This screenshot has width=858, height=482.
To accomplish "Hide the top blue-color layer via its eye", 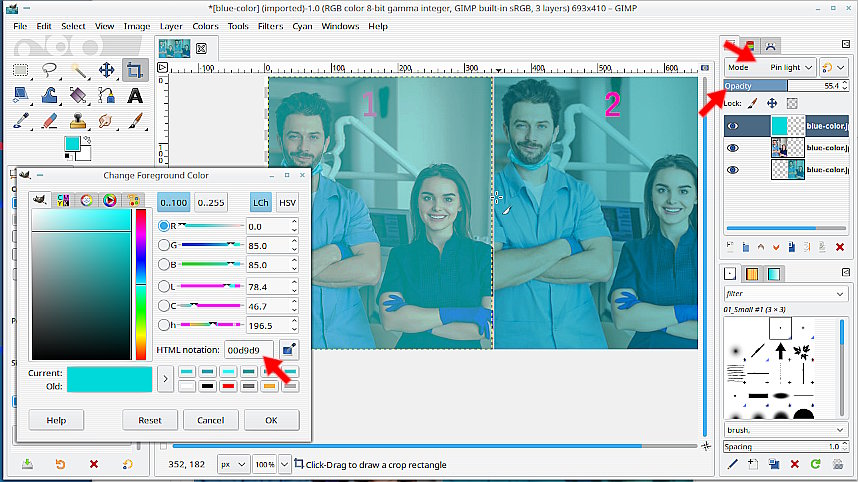I will coord(733,126).
